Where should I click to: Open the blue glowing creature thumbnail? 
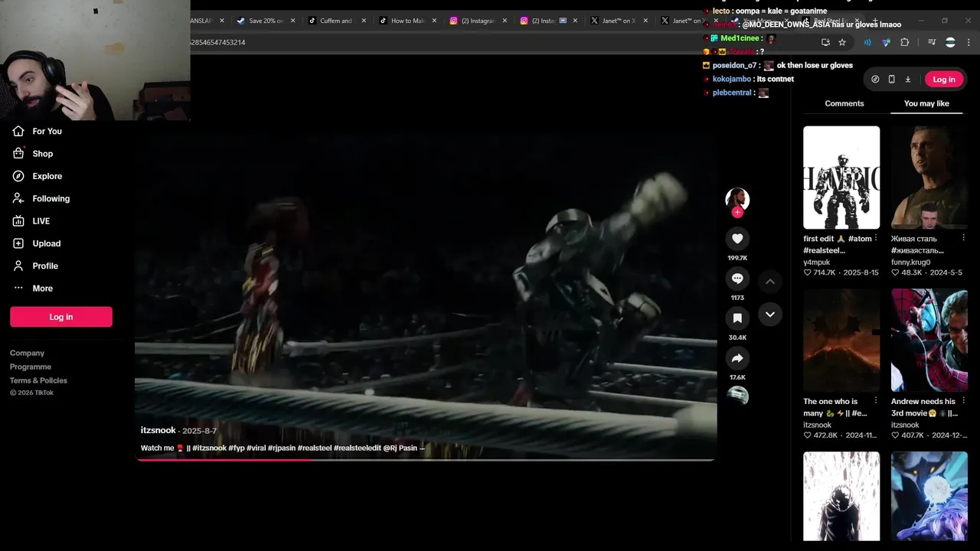[x=929, y=496]
